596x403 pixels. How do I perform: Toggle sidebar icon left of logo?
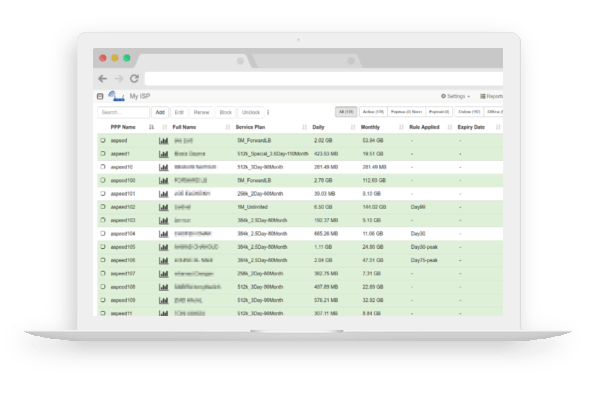pyautogui.click(x=100, y=96)
